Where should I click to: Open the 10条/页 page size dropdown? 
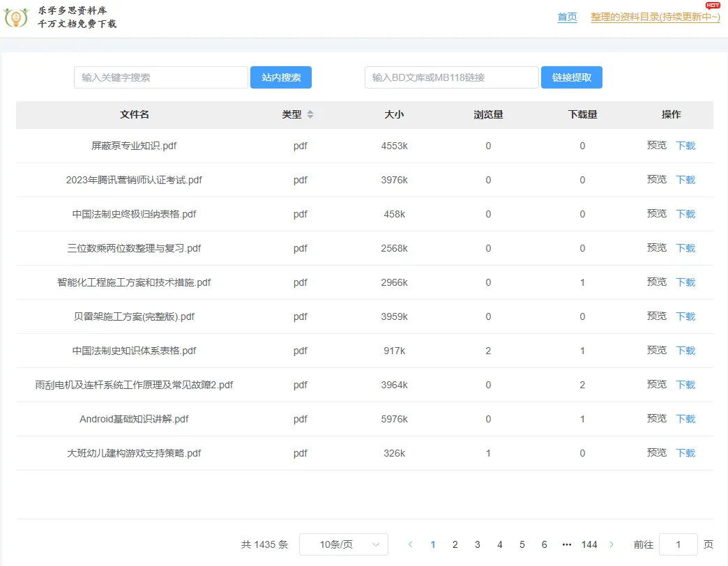pos(343,544)
